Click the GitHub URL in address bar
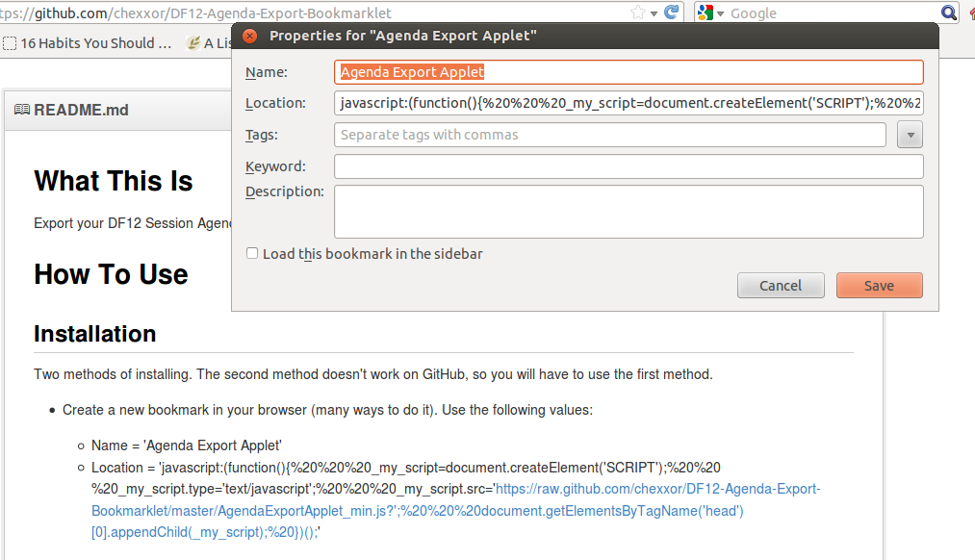The height and width of the screenshot is (560, 975). click(x=196, y=13)
